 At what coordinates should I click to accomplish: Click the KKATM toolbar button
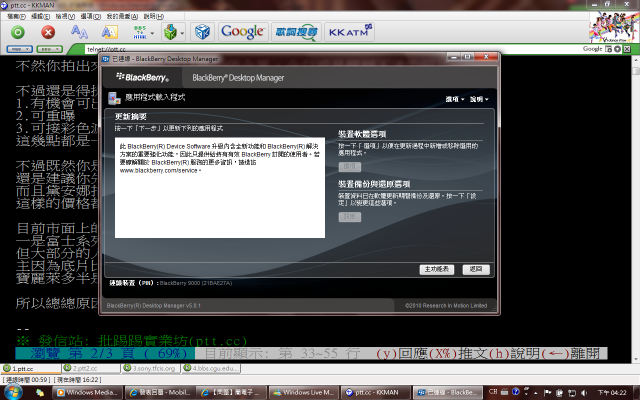tap(349, 32)
